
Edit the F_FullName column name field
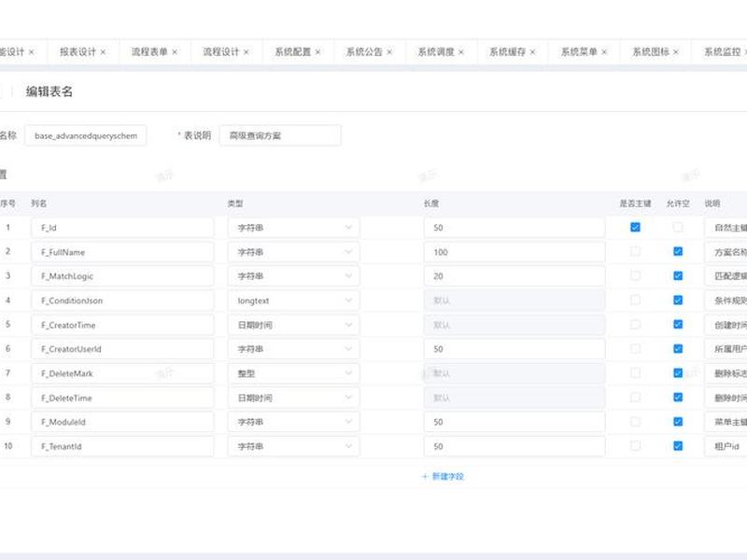tap(122, 252)
